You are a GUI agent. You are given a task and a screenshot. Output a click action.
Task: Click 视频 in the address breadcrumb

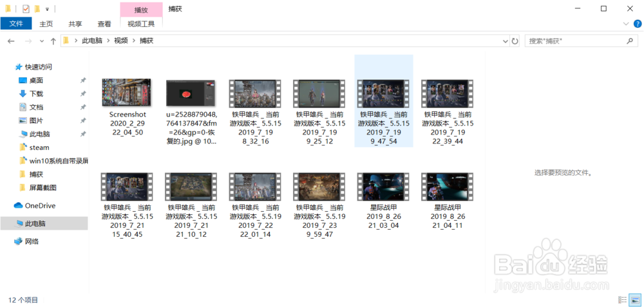point(121,41)
